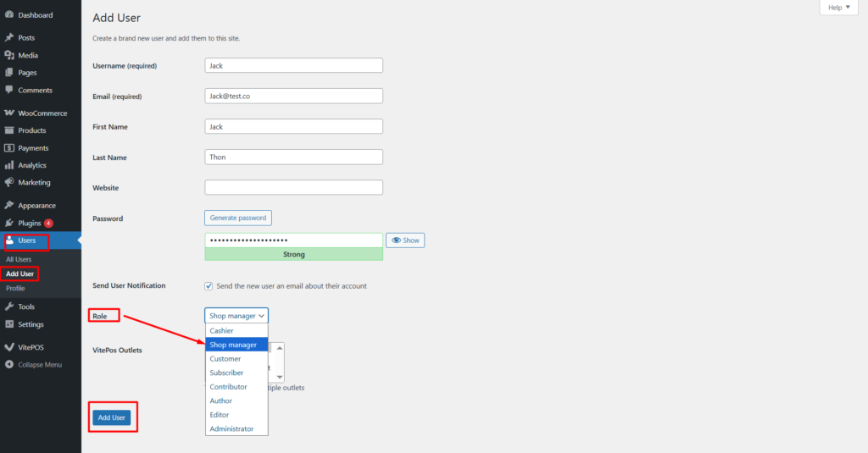Open Profile submenu item

tap(15, 288)
